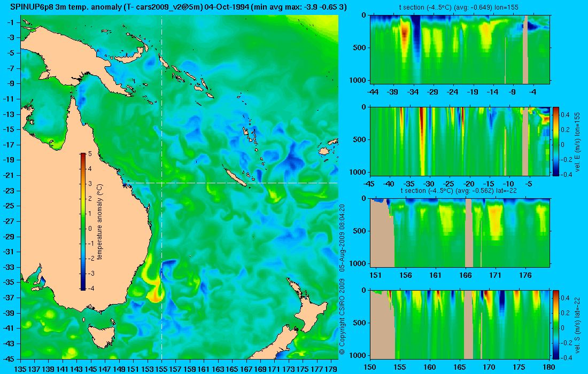The width and height of the screenshot is (588, 374).
Task: Click latitude tick label -21 on map axis
Action: pos(8,175)
